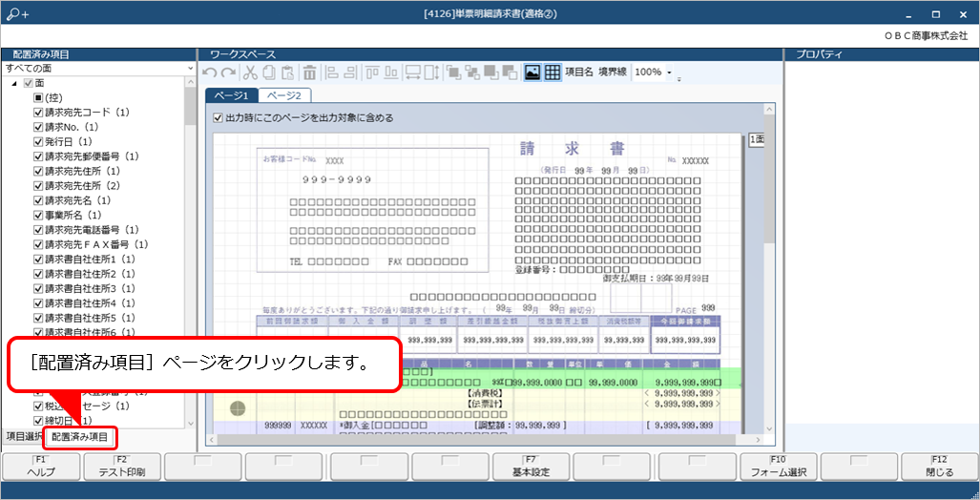Uncheck 発行日（1）
Screen dimensions: 980x500
pos(37,142)
